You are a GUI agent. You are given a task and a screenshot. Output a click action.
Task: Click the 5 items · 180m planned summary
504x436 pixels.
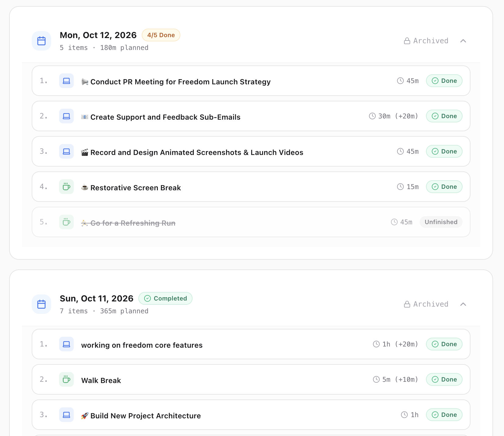pyautogui.click(x=104, y=48)
